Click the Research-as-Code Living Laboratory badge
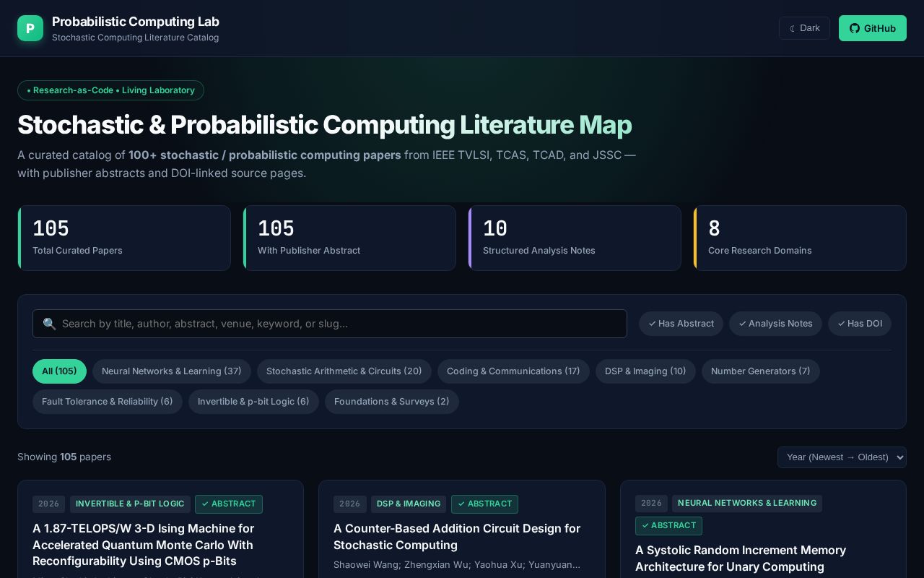 click(110, 90)
